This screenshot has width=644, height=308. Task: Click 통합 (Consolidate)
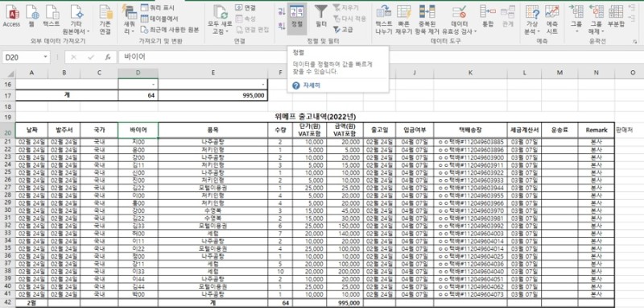[x=488, y=16]
